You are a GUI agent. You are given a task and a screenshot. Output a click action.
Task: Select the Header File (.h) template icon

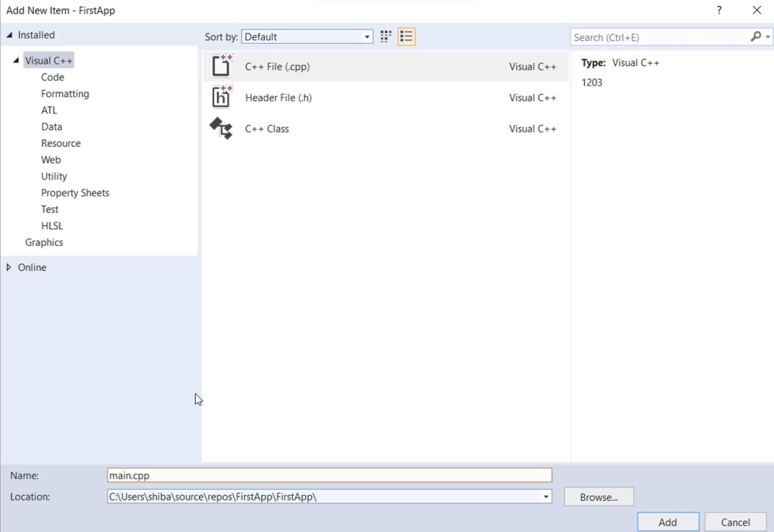pyautogui.click(x=222, y=97)
